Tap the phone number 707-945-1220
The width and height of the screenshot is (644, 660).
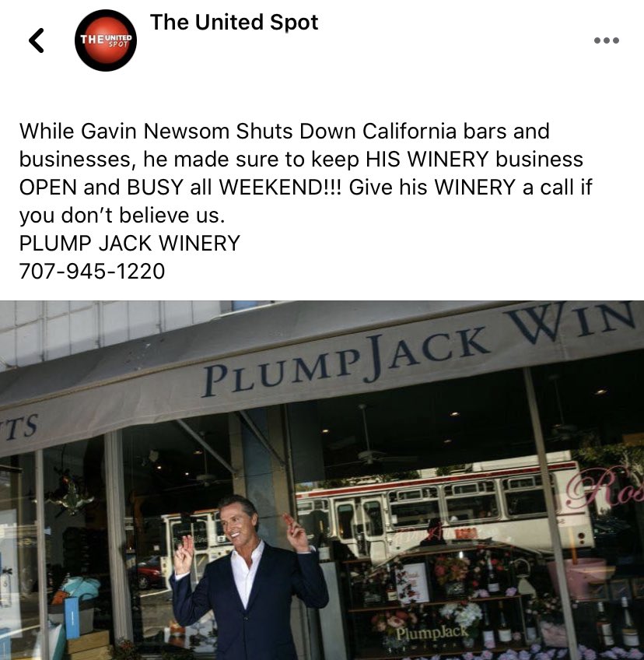tap(92, 271)
